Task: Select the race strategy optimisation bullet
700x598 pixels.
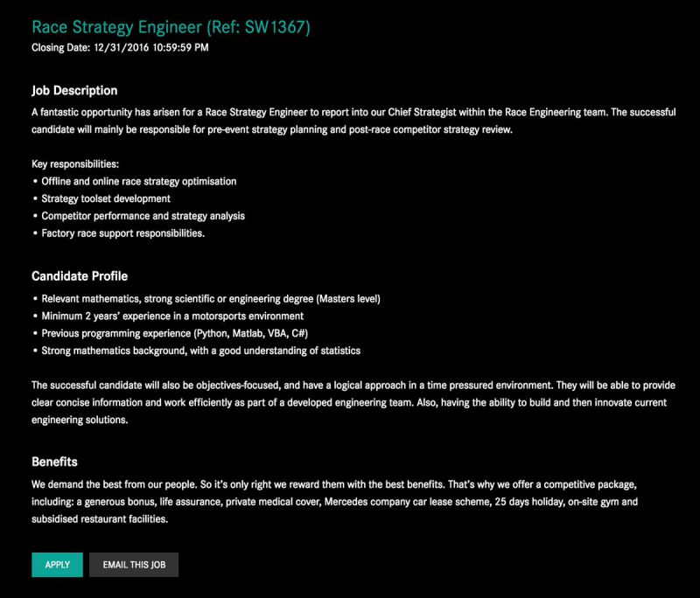Action: pos(139,181)
